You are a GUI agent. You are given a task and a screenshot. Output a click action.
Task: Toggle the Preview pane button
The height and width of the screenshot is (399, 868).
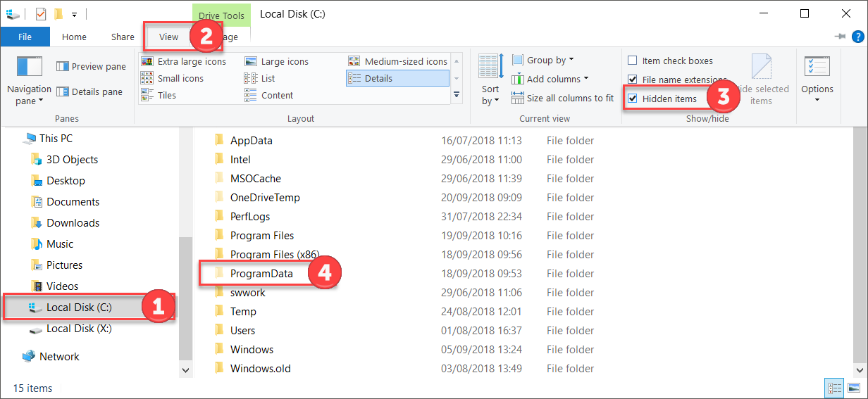pos(91,67)
